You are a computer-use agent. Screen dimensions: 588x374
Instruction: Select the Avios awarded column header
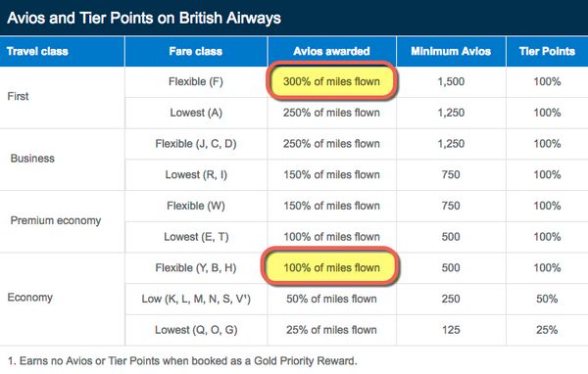[x=331, y=51]
